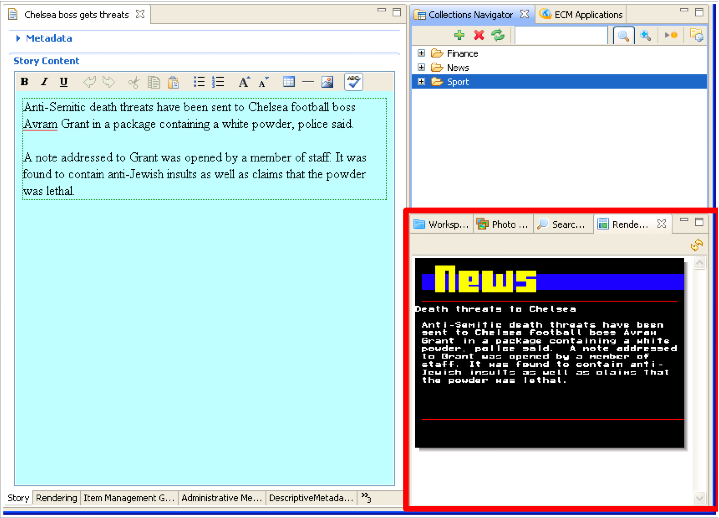Click the Chelsea boss gets threats editor tab
Screen dimensions: 719x518
(x=77, y=15)
